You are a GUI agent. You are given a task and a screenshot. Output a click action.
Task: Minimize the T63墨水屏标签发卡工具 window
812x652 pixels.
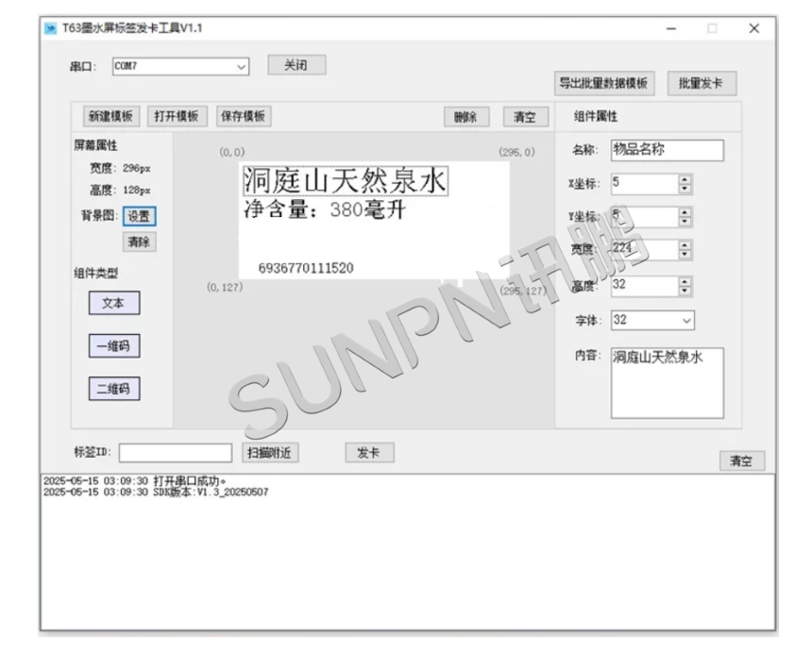671,28
